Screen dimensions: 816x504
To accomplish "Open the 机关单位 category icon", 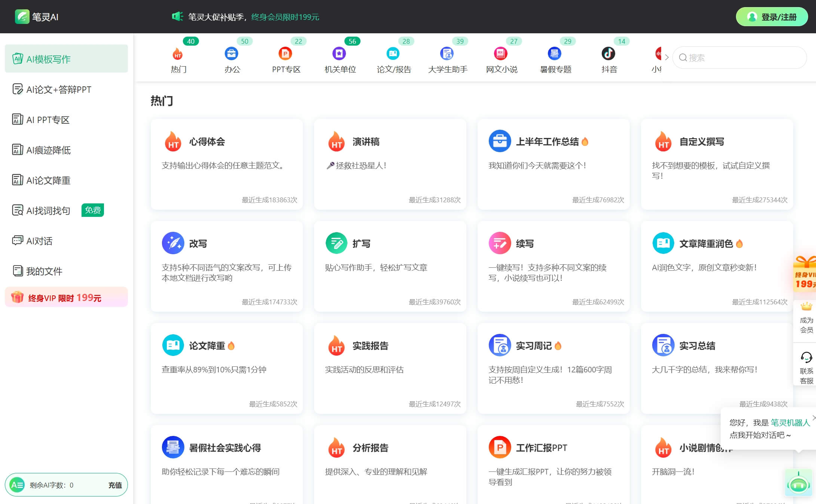I will pos(339,53).
